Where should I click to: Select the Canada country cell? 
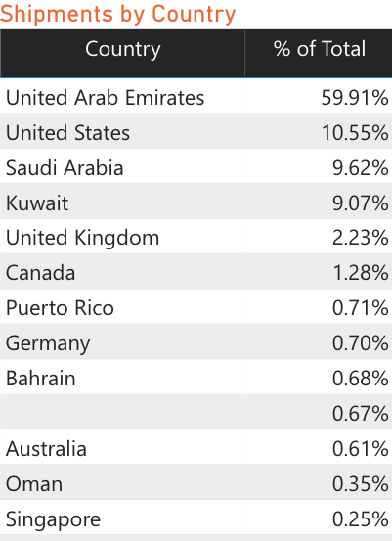(122, 273)
